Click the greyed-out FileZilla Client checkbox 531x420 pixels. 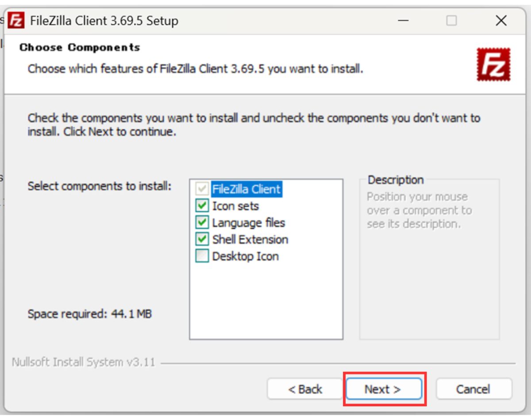coord(202,189)
